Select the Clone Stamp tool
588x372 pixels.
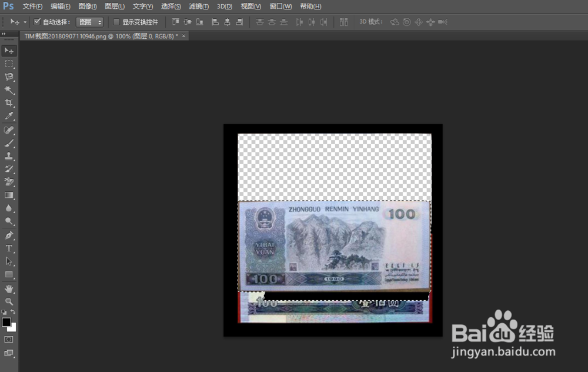(9, 156)
